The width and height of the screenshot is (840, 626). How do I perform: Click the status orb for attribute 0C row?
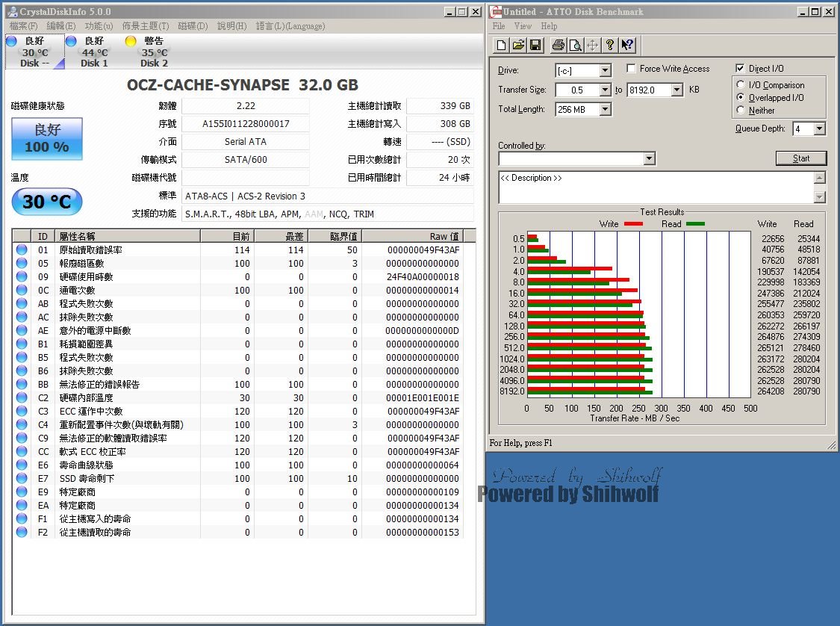point(22,290)
